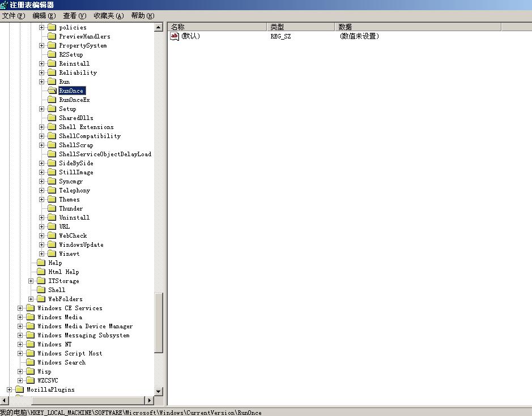Expand the WindowsUpdate key

(41, 245)
